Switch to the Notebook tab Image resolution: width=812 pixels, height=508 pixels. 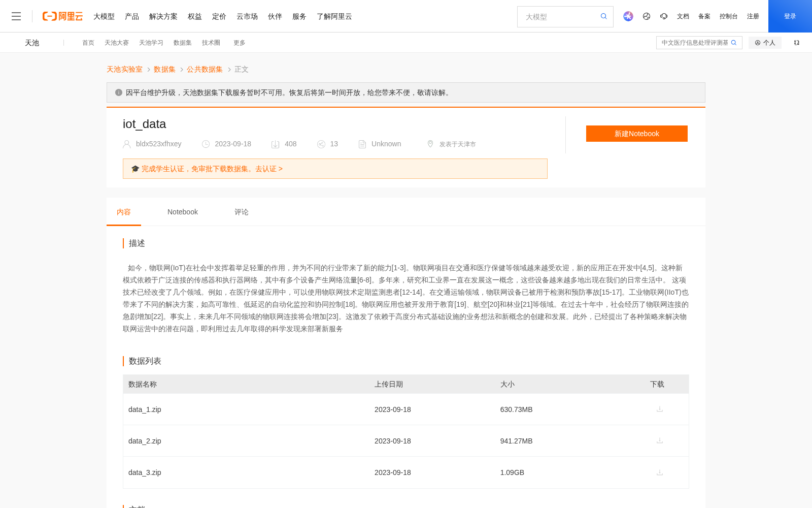[x=183, y=212]
